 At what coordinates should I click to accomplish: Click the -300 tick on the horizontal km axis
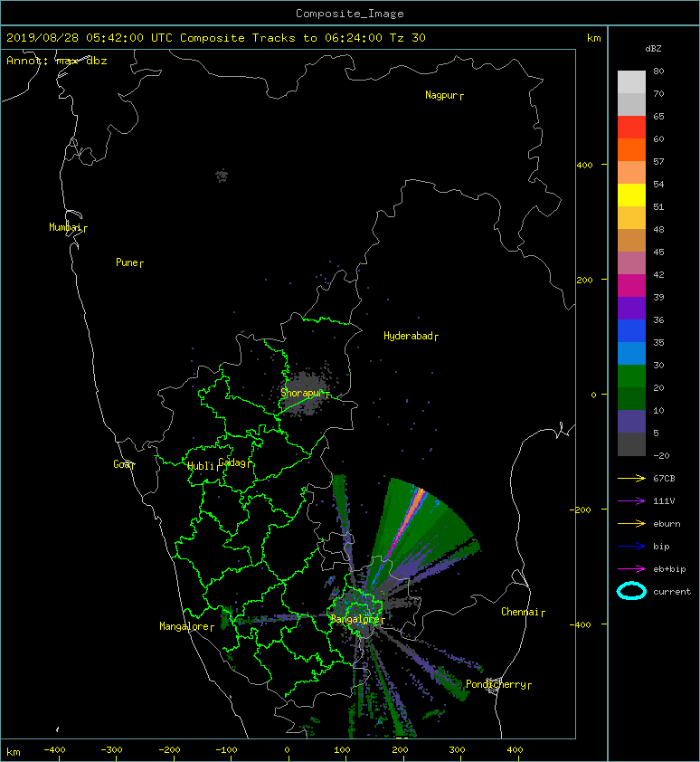coord(111,750)
